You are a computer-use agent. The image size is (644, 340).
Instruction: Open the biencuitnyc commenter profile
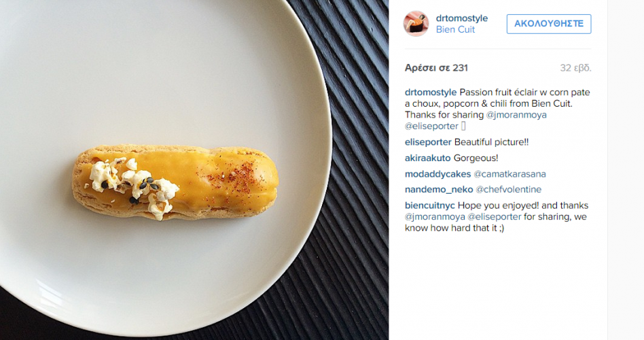click(430, 205)
